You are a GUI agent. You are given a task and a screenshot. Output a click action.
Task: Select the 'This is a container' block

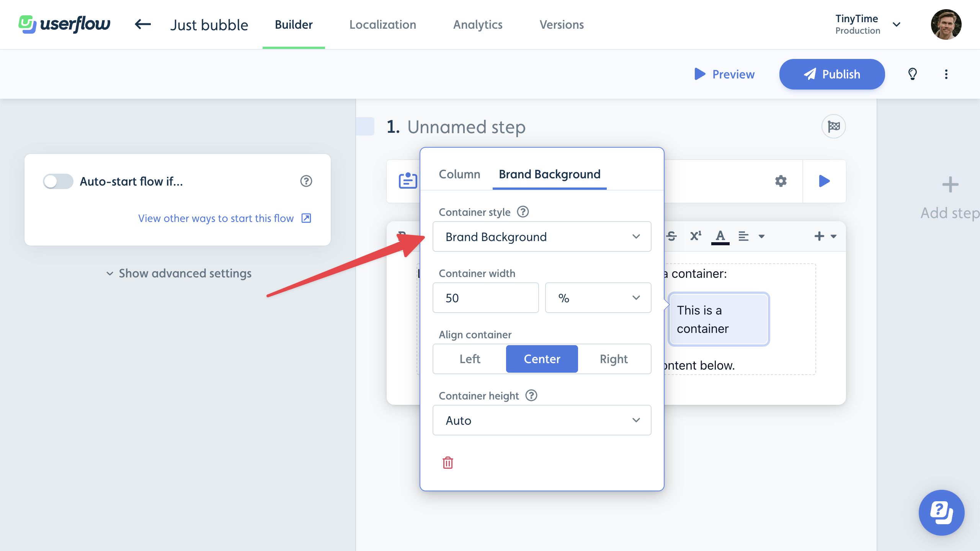[719, 319]
